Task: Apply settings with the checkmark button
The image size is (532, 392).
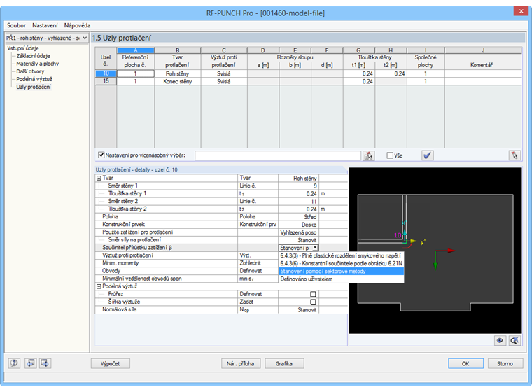Action: click(x=427, y=155)
